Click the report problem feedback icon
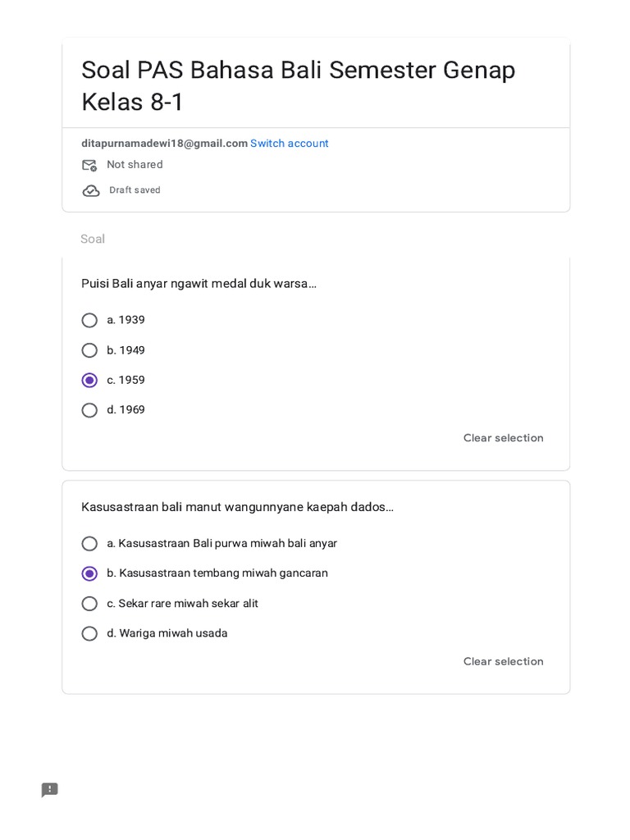 click(x=50, y=790)
